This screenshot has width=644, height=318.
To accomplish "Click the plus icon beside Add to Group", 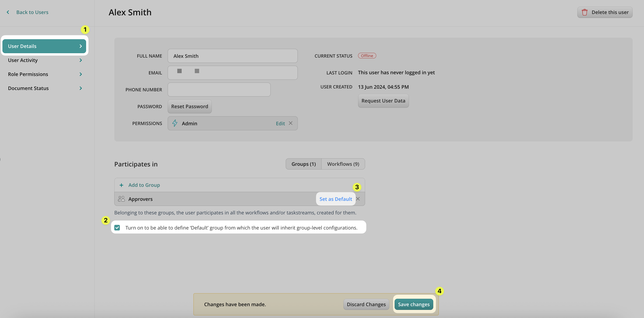I will pyautogui.click(x=121, y=185).
